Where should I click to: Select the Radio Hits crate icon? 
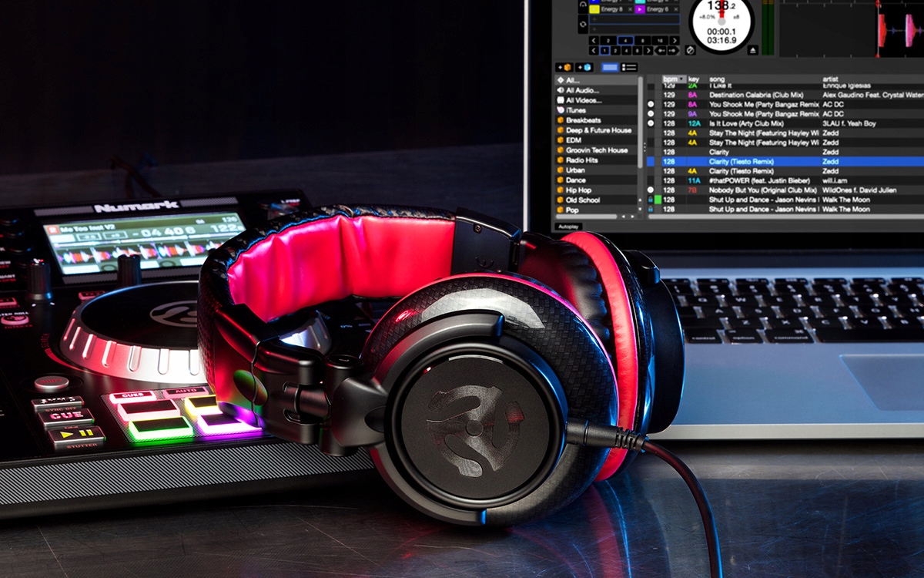(x=560, y=160)
